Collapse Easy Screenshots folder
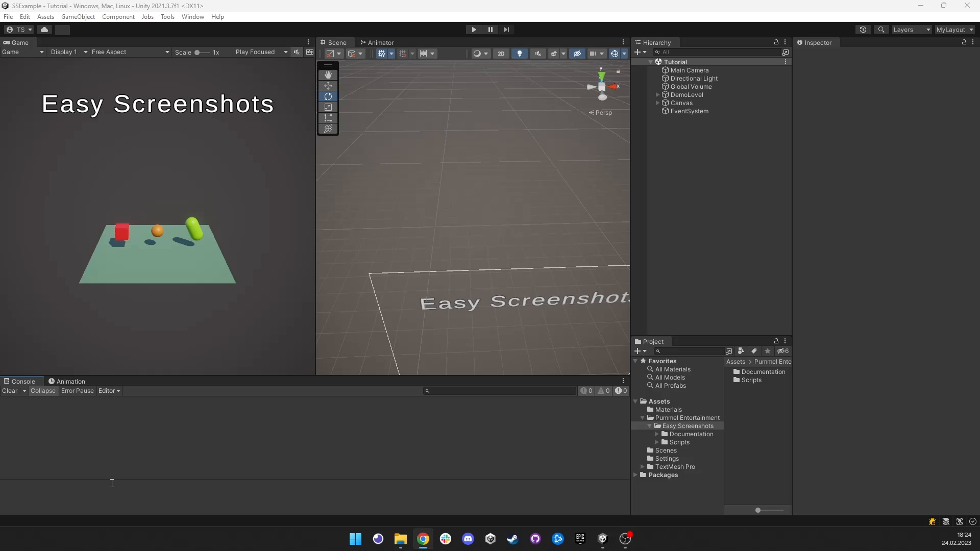Image resolution: width=980 pixels, height=551 pixels. coord(650,426)
